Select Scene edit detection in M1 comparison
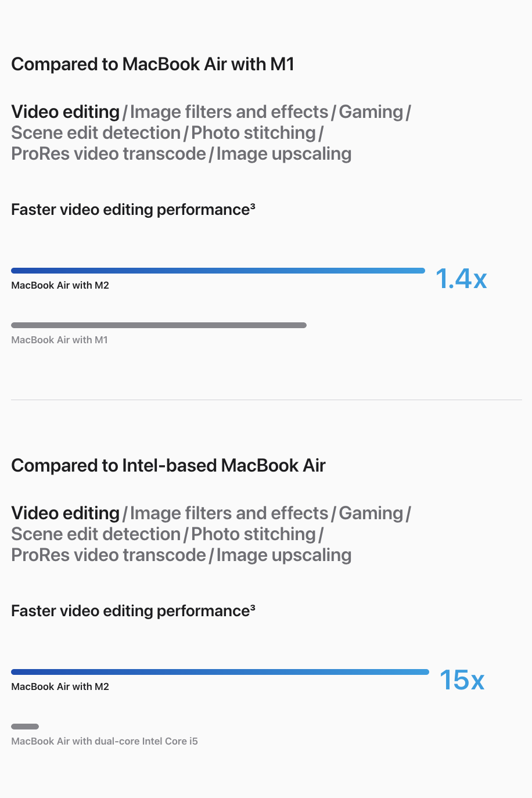 point(96,132)
